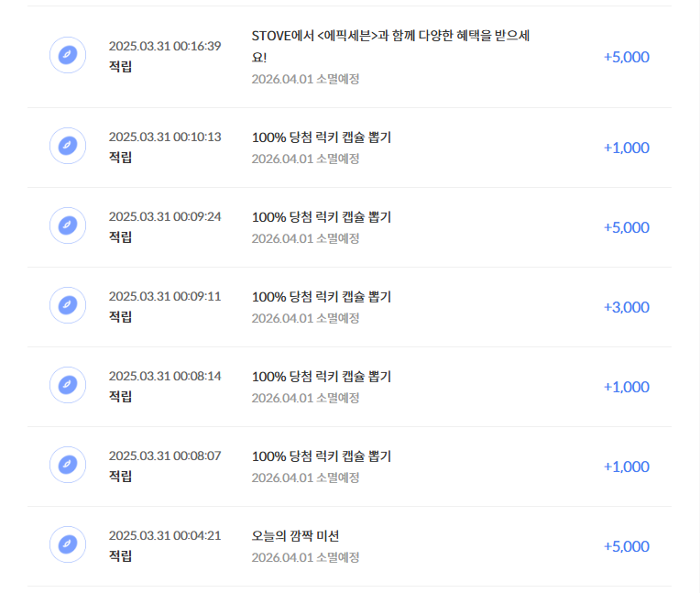Select 럭키 캡슐 뽑기 title at 00:10:13
The image size is (700, 593).
click(322, 137)
